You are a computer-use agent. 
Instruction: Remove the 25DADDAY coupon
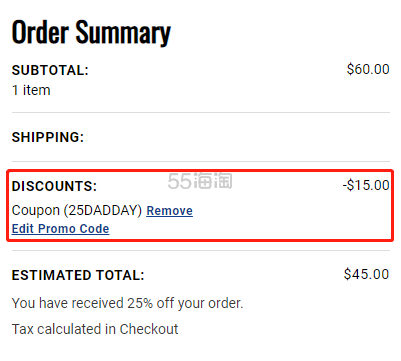coord(169,211)
